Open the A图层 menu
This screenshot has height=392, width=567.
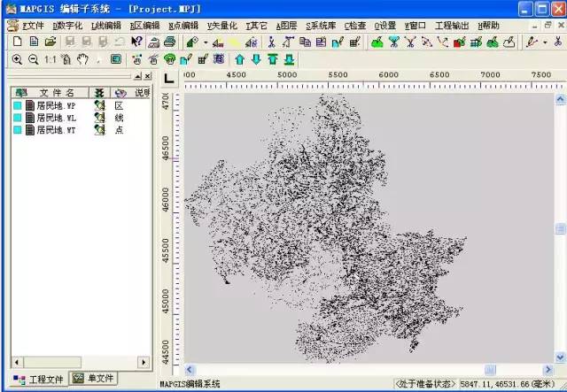[286, 26]
